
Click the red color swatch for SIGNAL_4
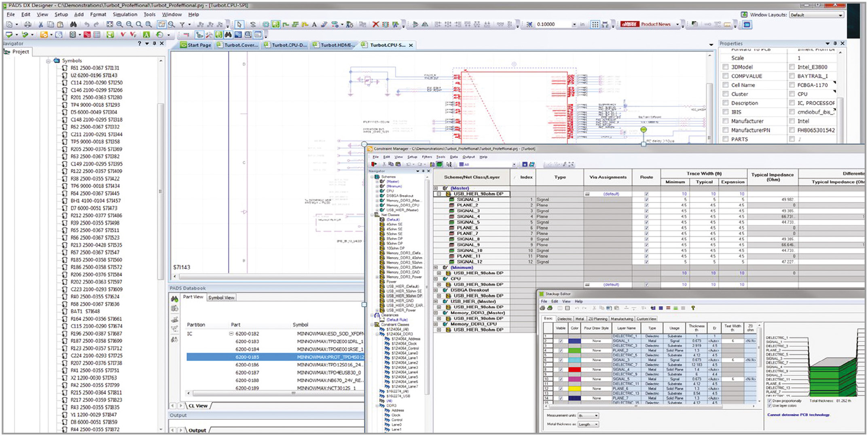(x=574, y=370)
